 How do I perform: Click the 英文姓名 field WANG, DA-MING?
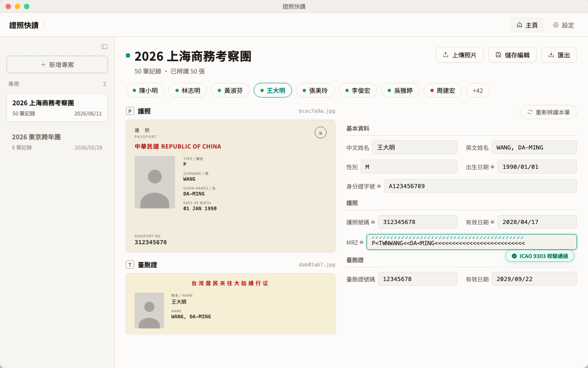(534, 147)
